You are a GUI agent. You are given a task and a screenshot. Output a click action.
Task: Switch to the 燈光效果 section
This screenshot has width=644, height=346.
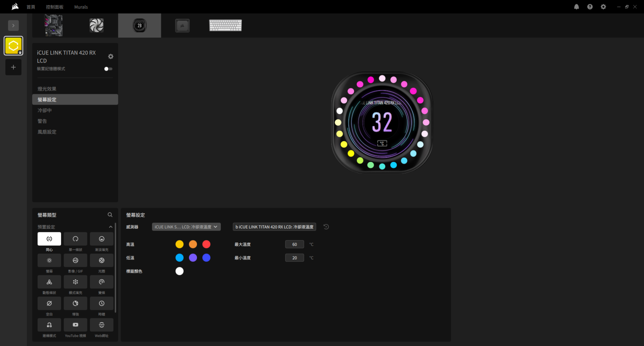(47, 89)
